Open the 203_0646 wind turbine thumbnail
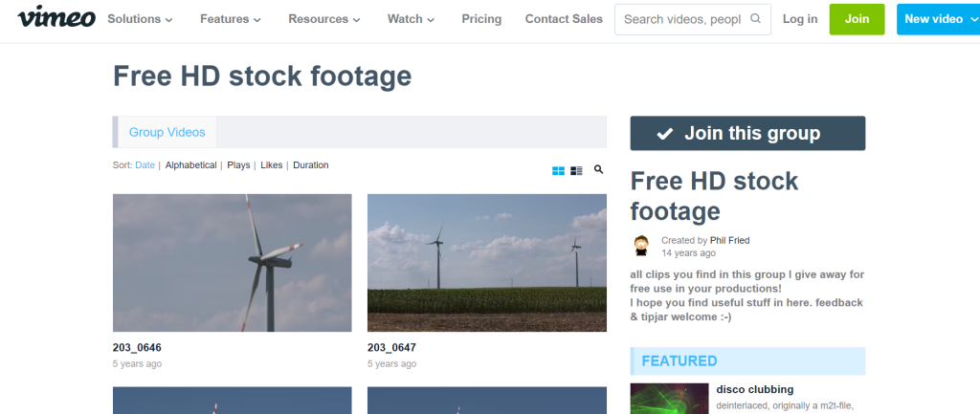Viewport: 980px width, 414px height. [232, 263]
